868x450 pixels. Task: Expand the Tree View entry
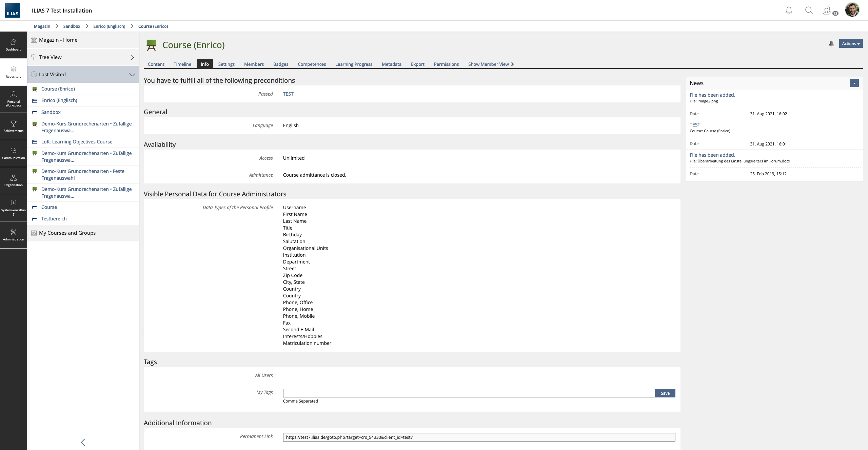(x=132, y=57)
